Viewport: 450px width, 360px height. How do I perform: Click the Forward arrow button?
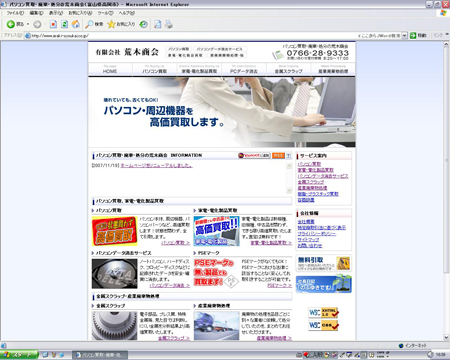tap(37, 24)
